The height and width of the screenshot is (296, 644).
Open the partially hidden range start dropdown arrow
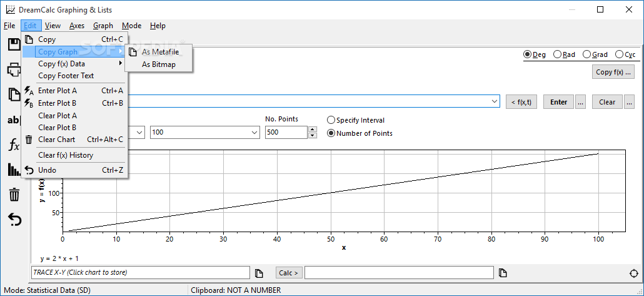click(x=139, y=133)
